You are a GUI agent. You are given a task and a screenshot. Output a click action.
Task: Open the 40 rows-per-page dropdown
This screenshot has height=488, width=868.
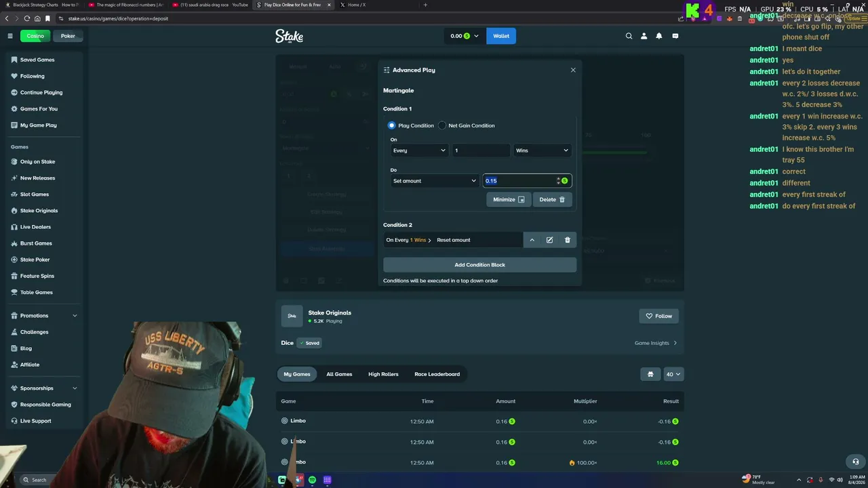point(673,374)
